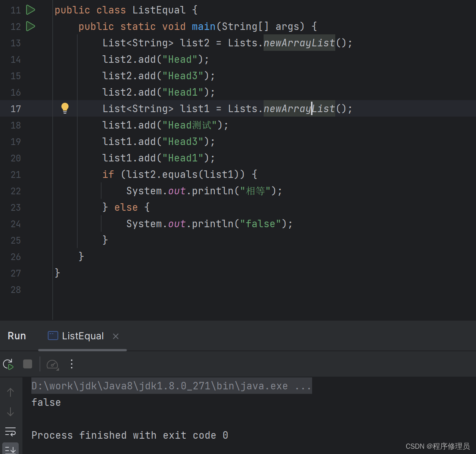Click the main method name in code
The height and width of the screenshot is (454, 476).
(203, 27)
